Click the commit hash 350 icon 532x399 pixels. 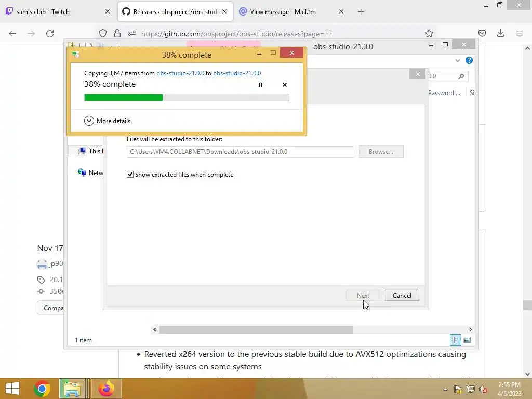[41, 291]
